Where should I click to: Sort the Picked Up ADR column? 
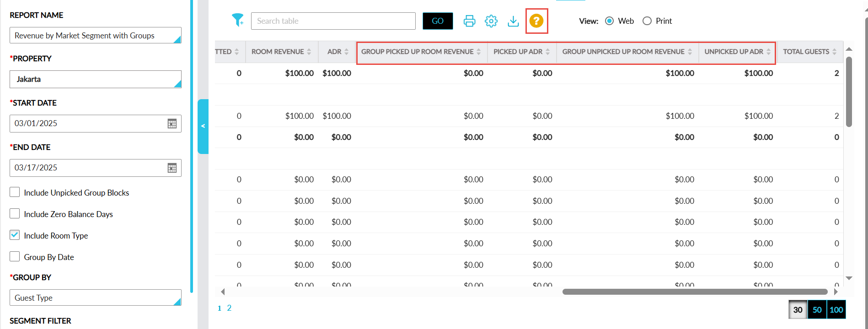[x=548, y=52]
